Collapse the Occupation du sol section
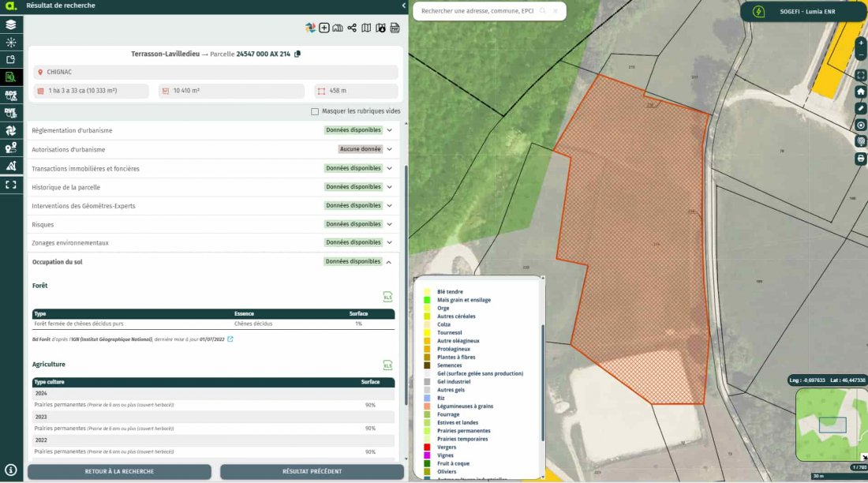Image resolution: width=868 pixels, height=483 pixels. pyautogui.click(x=389, y=261)
